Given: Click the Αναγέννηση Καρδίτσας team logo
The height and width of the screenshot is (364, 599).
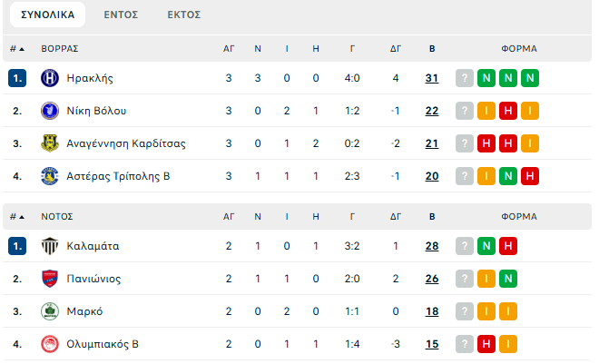Looking at the screenshot, I should coord(50,143).
